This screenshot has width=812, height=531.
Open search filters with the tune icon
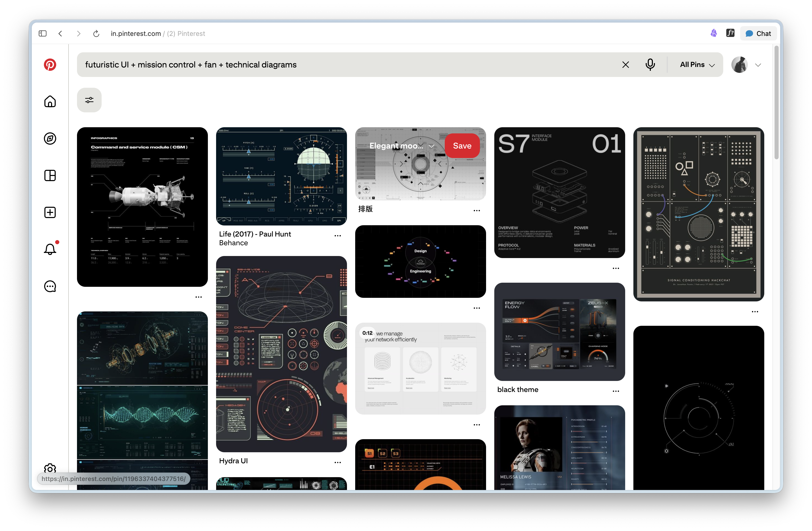pyautogui.click(x=89, y=100)
